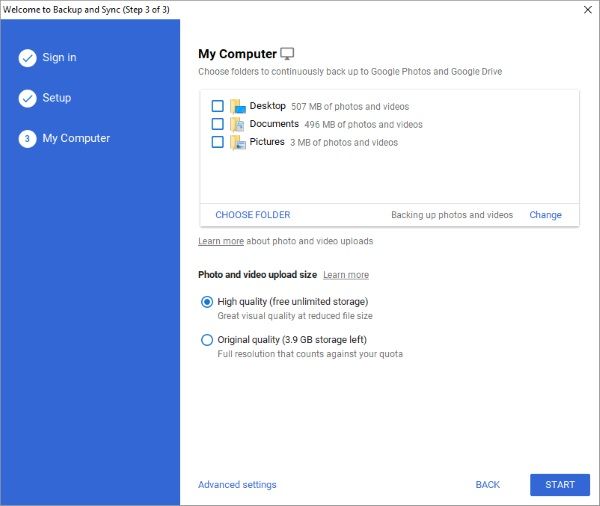Click the Pictures folder icon
The image size is (600, 506).
[237, 143]
